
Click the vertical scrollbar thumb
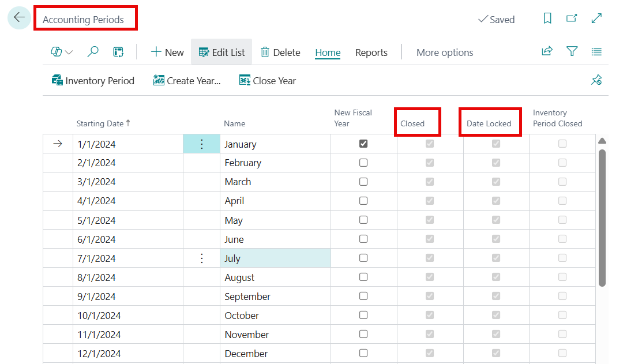pos(602,218)
